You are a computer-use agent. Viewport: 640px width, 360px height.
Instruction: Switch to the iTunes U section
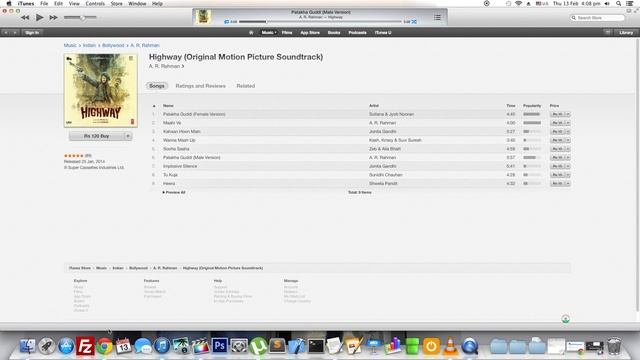click(x=383, y=32)
